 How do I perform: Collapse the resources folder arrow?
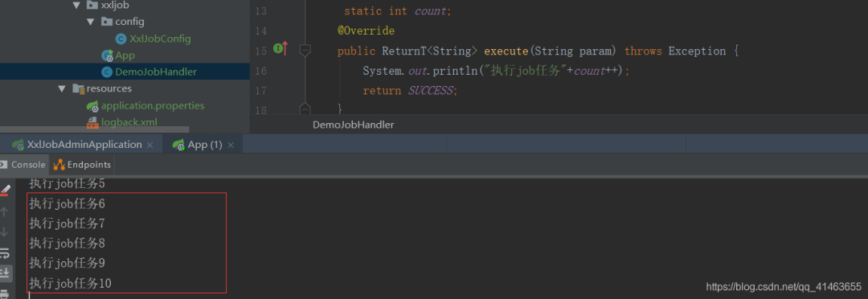[62, 88]
